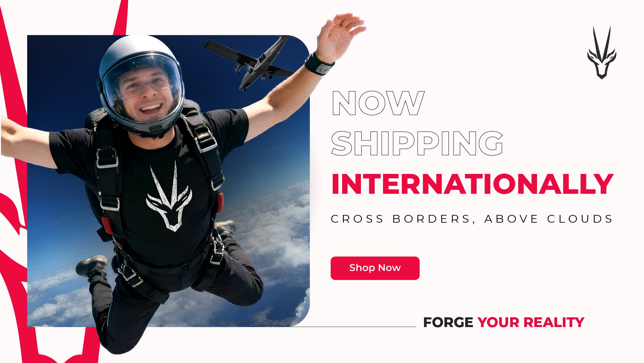Image resolution: width=644 pixels, height=363 pixels.
Task: Click the outlined SHIPPING heading
Action: 417,143
